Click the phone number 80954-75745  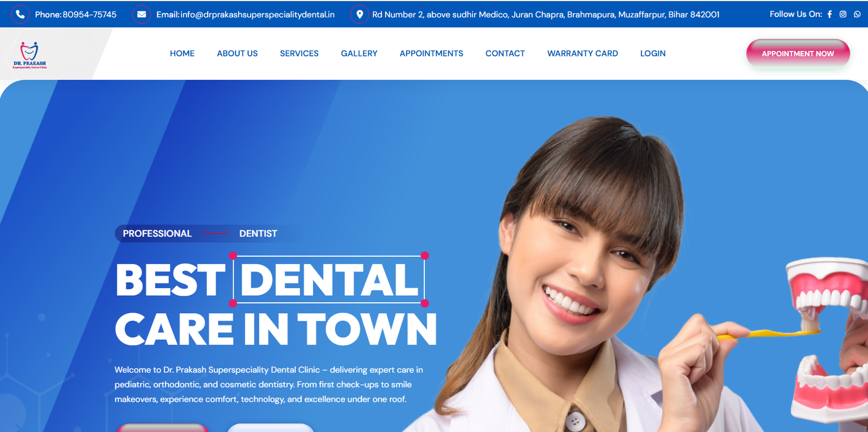(90, 15)
